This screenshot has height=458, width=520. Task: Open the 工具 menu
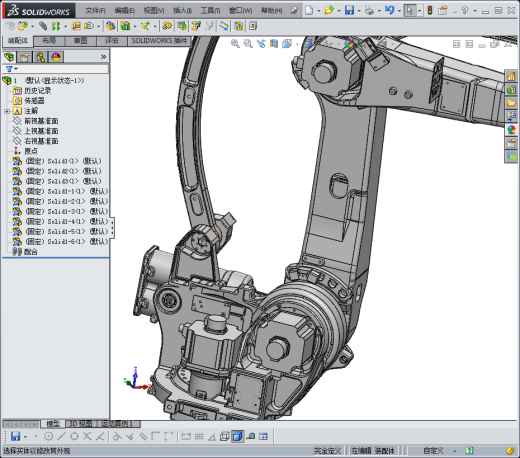[x=210, y=11]
